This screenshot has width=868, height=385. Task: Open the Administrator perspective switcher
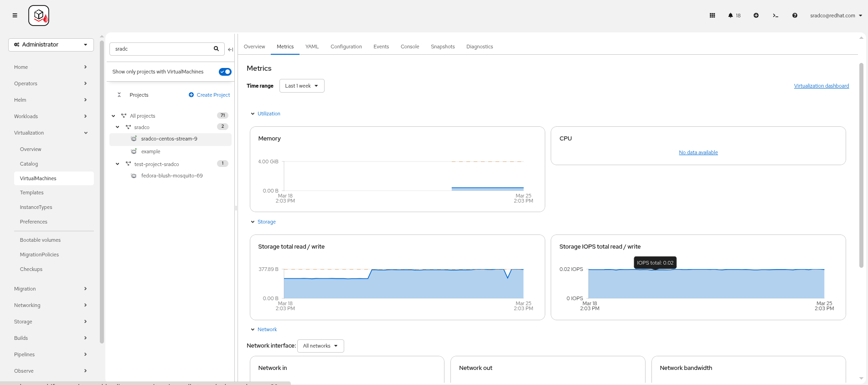coord(51,45)
